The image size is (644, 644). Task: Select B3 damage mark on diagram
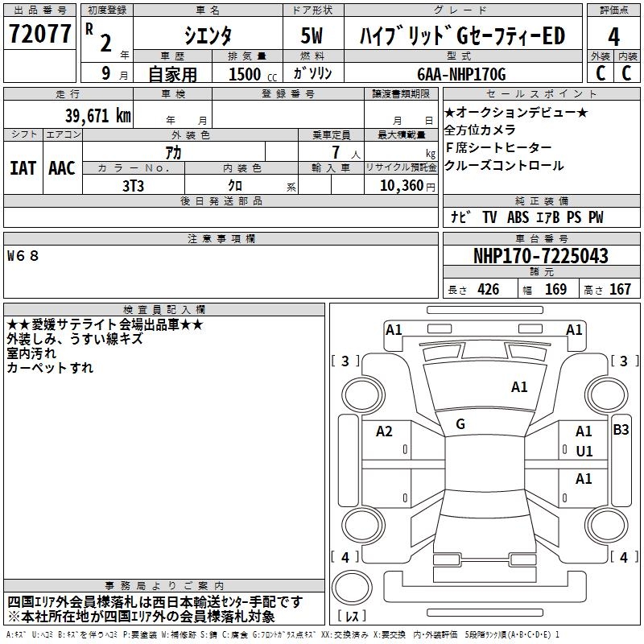click(x=621, y=430)
